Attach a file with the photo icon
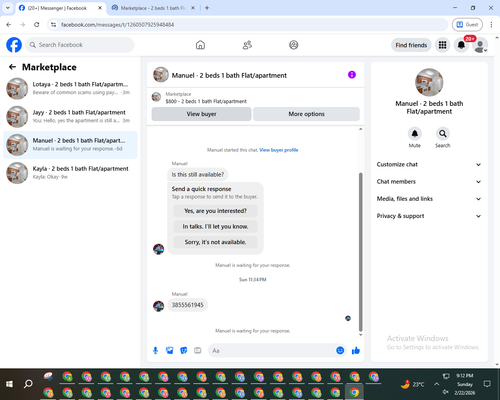Viewport: 500px width, 400px height. 170,350
